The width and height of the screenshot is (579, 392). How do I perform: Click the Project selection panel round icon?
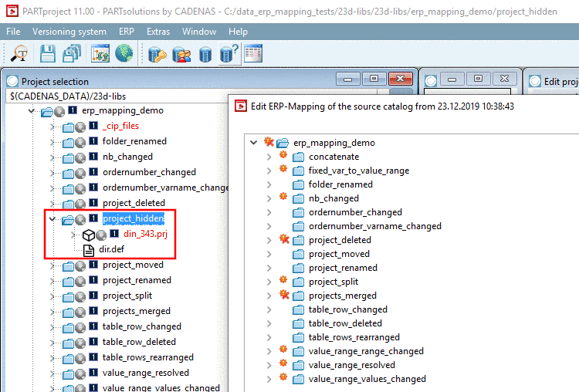pos(12,81)
